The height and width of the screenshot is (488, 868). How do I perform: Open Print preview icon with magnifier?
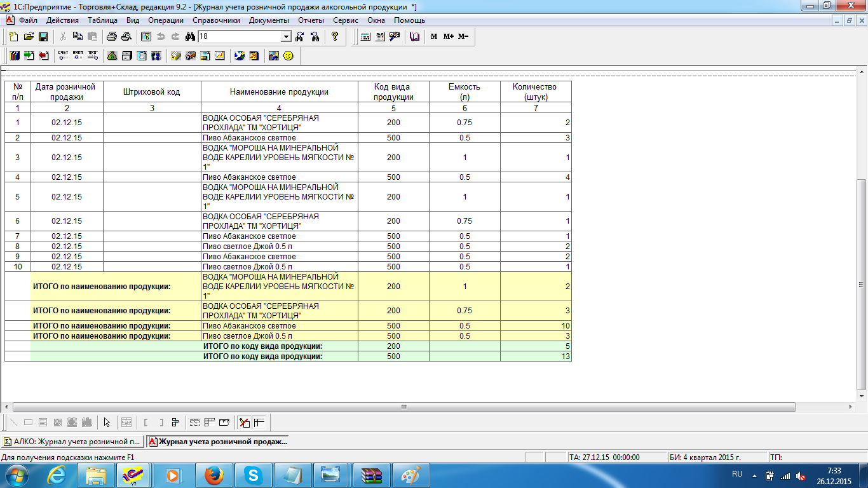click(x=126, y=37)
